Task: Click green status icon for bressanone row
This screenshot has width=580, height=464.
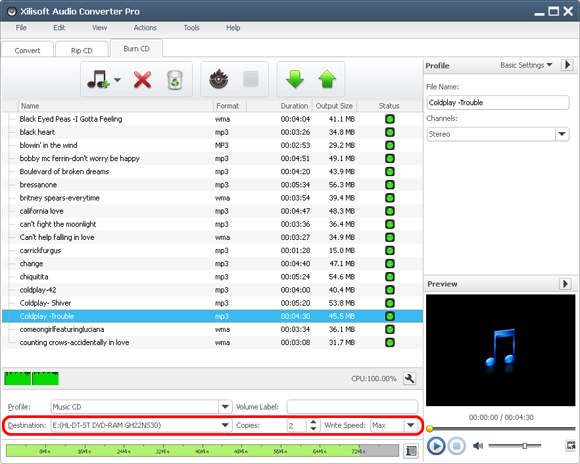Action: (390, 185)
